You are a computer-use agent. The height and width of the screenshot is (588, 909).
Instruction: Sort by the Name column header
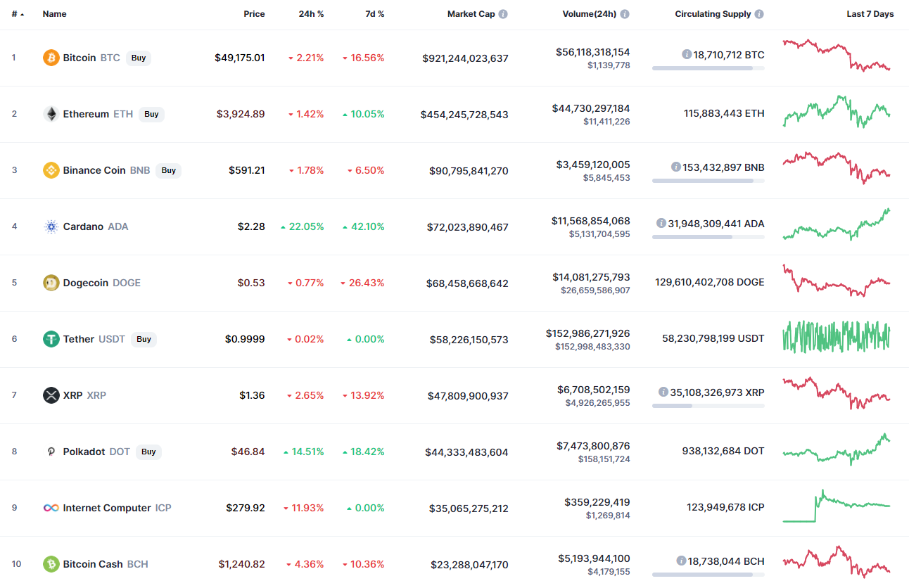coord(54,14)
